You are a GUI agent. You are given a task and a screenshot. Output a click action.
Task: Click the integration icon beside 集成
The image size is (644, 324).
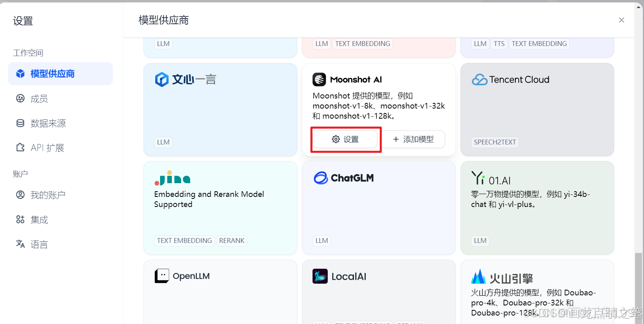point(20,219)
